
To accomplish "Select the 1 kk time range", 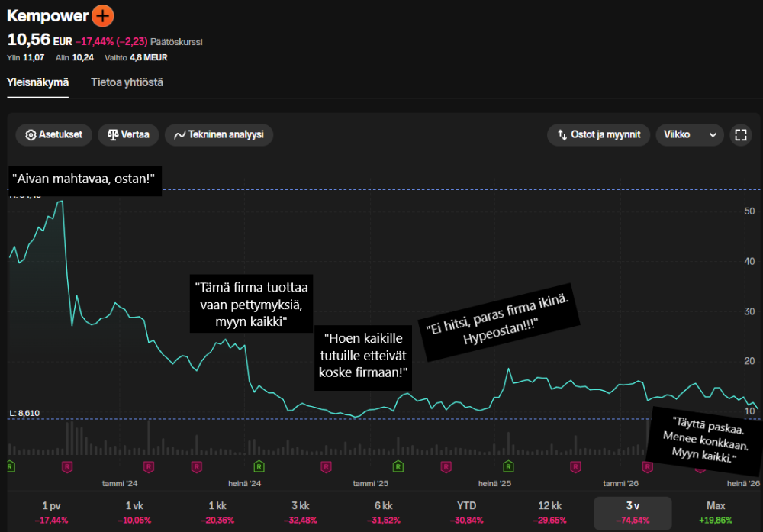I will pos(217,513).
